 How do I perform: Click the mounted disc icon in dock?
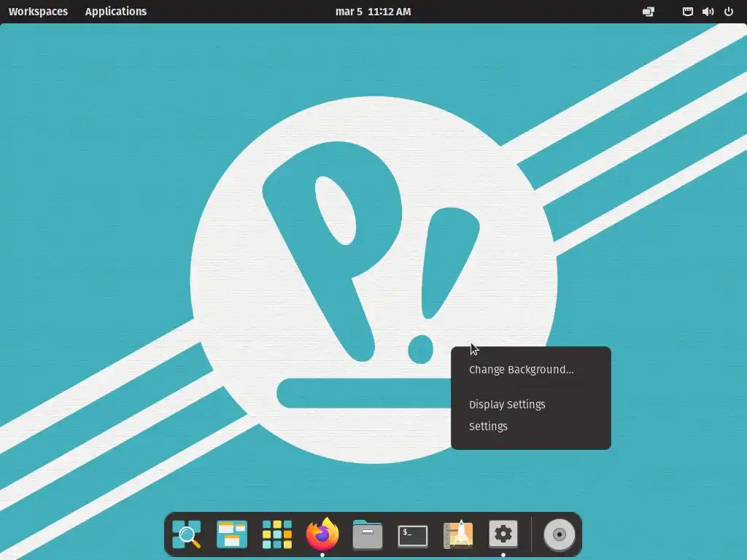tap(560, 534)
